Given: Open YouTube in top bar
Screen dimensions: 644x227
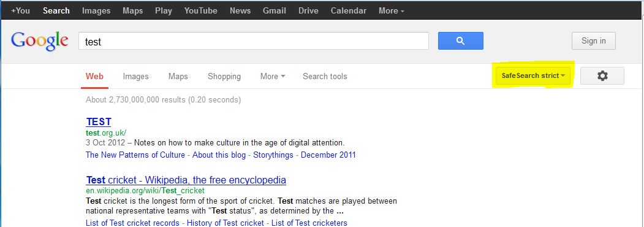Looking at the screenshot, I should 201,10.
